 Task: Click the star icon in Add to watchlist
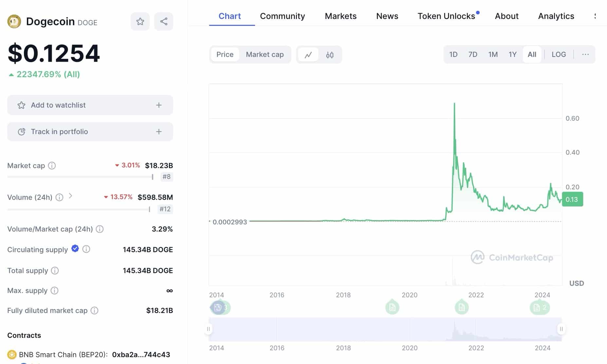tap(21, 105)
